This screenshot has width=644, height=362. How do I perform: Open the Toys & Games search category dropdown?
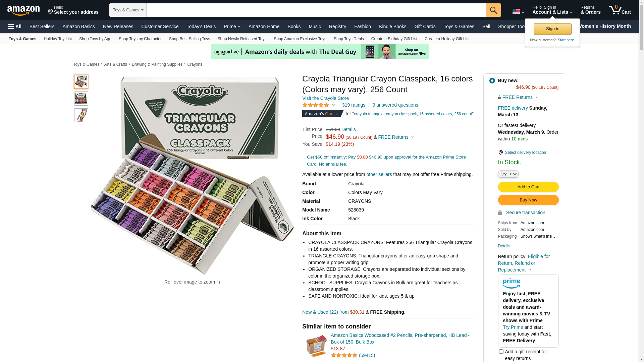[128, 10]
